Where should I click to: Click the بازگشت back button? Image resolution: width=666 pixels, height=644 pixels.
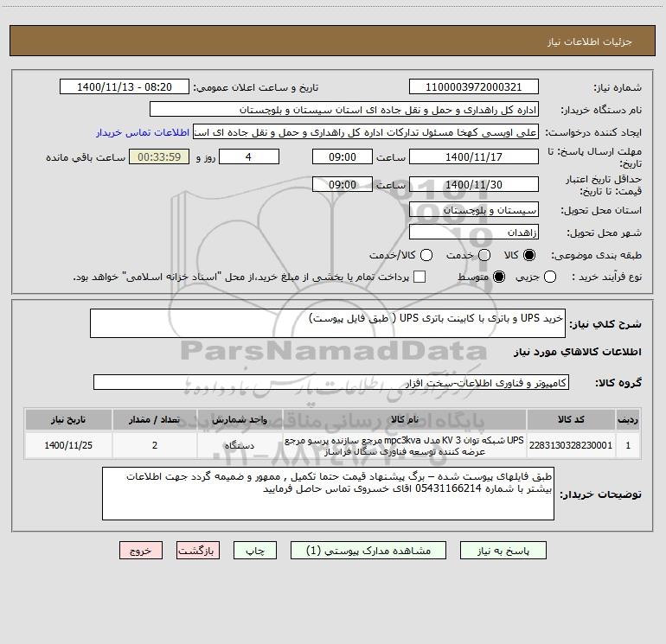(198, 551)
